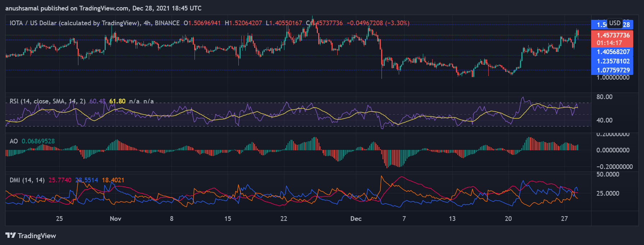Click the blue 1.07759729 price level tag
Image resolution: width=644 pixels, height=245 pixels.
pos(613,70)
